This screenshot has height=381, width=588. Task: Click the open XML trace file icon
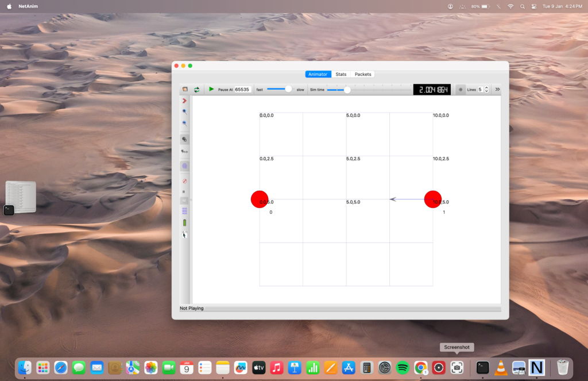click(185, 90)
